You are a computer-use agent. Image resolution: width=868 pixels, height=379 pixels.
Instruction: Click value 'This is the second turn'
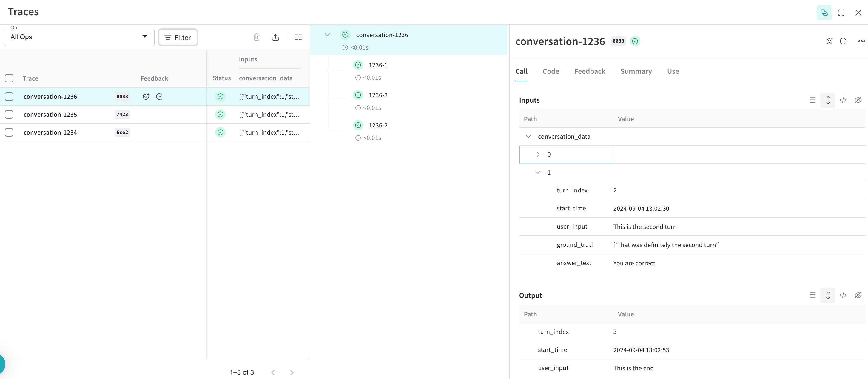tap(645, 227)
